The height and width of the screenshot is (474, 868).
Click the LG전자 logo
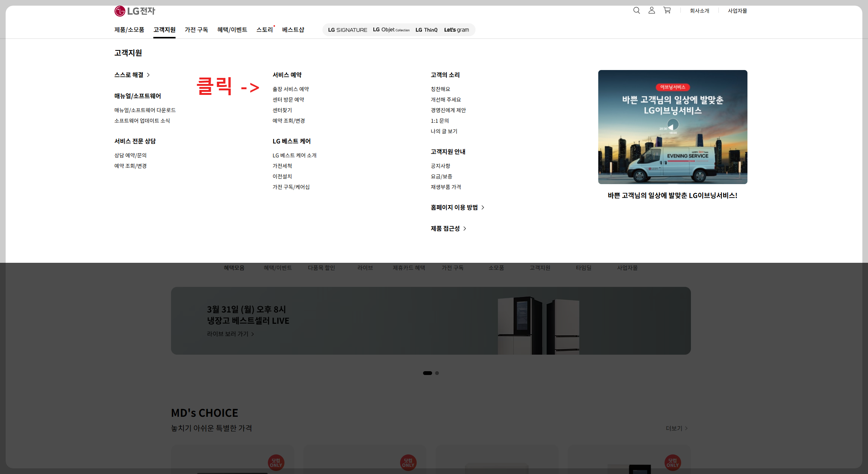135,11
